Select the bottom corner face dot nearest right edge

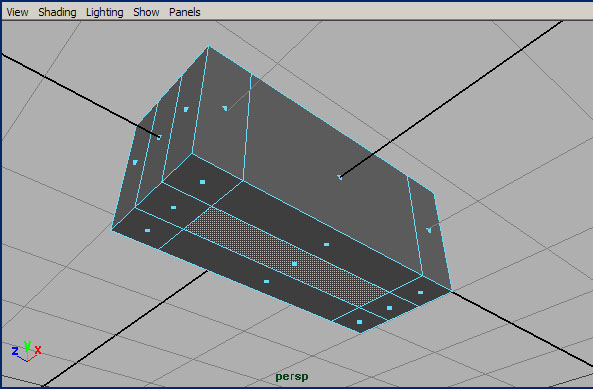[x=420, y=292]
